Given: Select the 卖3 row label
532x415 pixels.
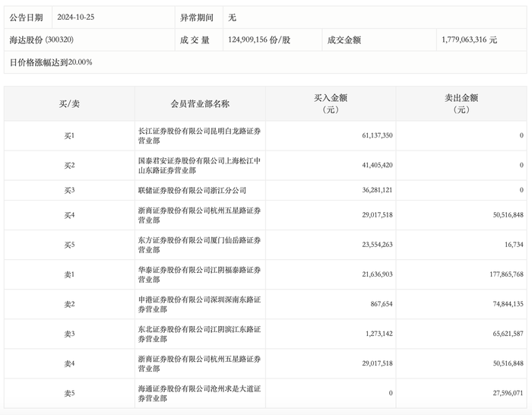Looking at the screenshot, I should (x=69, y=334).
